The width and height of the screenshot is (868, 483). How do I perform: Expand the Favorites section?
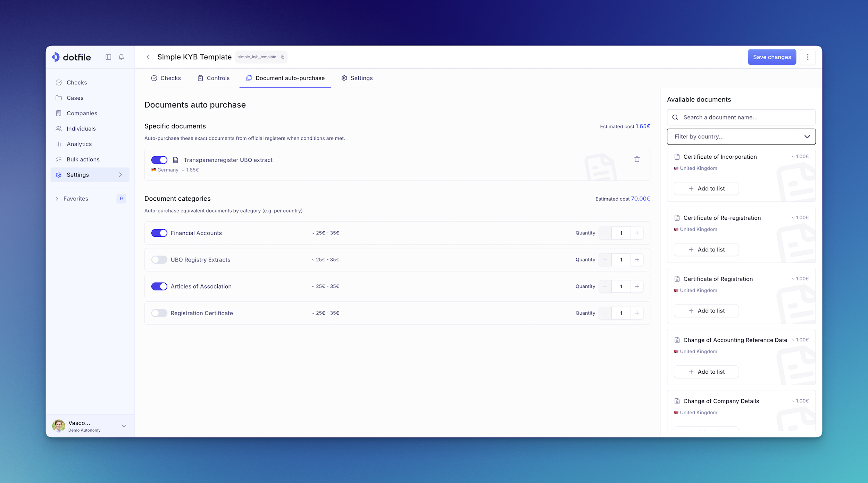pos(57,199)
